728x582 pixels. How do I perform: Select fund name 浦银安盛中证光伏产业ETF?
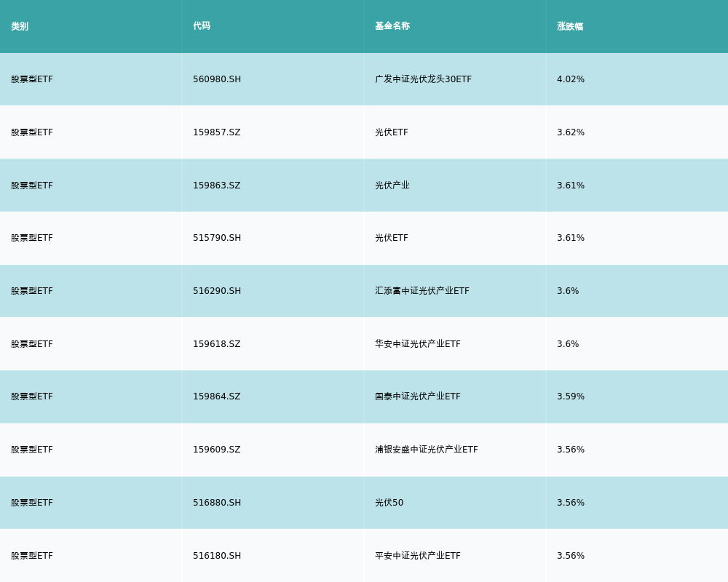[x=426, y=450]
